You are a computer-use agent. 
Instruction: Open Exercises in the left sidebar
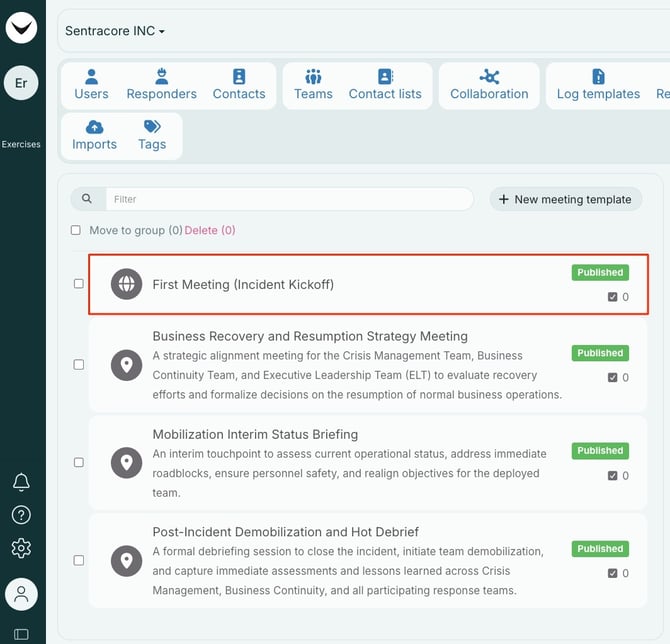[21, 144]
